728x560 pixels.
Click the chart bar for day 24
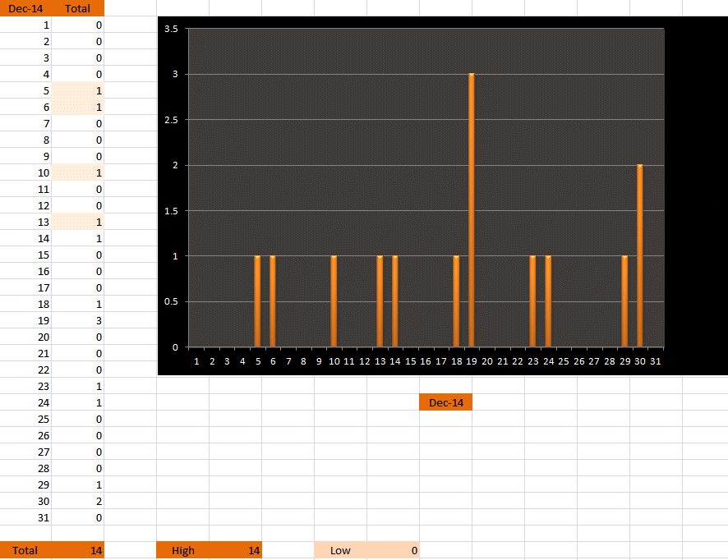click(x=548, y=301)
